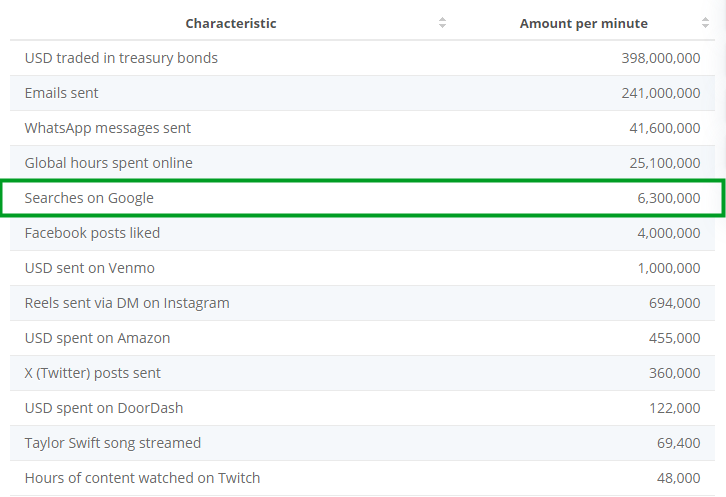Click USD spent on Amazon row
This screenshot has width=726, height=497.
363,338
